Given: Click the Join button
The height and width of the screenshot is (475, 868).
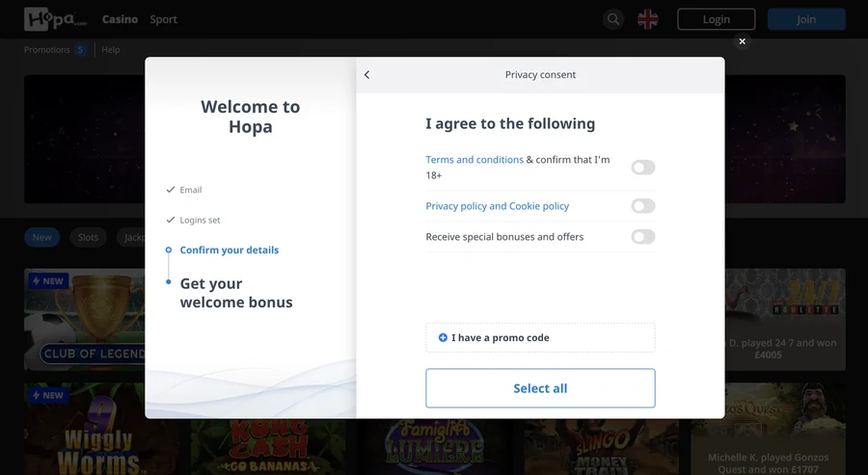Looking at the screenshot, I should point(806,19).
